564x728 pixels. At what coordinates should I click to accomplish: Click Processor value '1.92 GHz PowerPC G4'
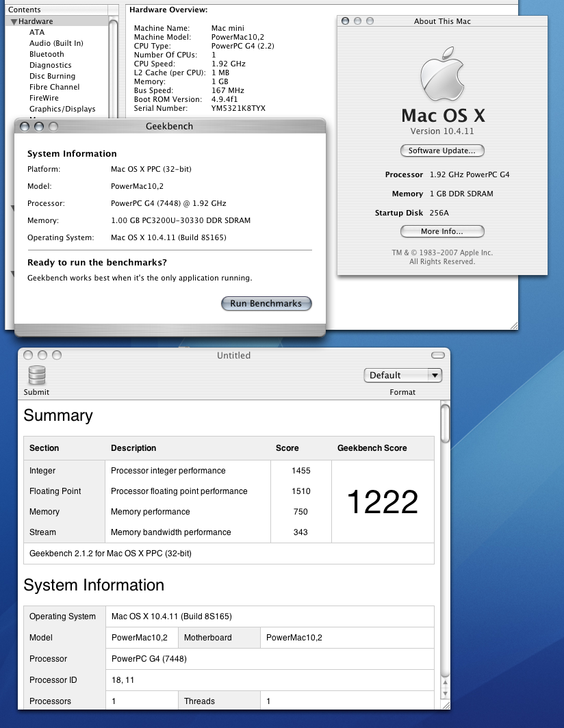click(x=470, y=174)
